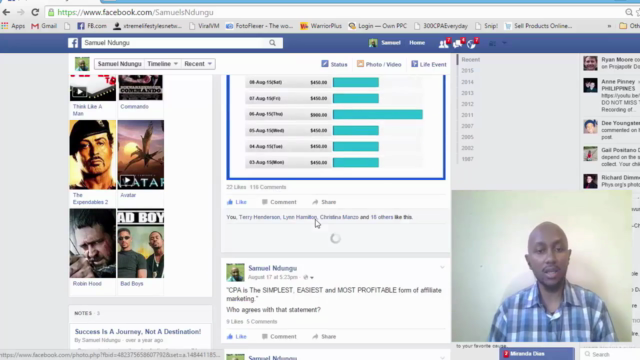The width and height of the screenshot is (640, 360).
Task: Jump to 2015 in timeline navigator
Action: pyautogui.click(x=467, y=71)
